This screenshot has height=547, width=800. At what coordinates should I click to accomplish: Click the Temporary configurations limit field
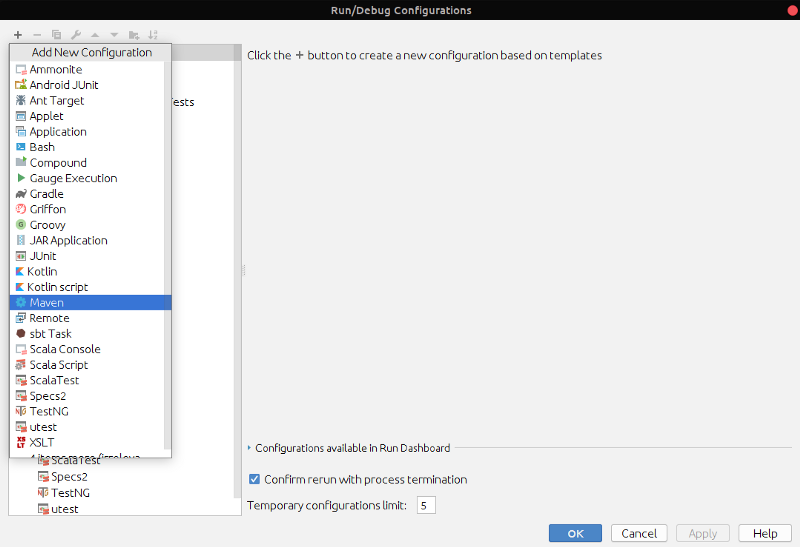426,506
